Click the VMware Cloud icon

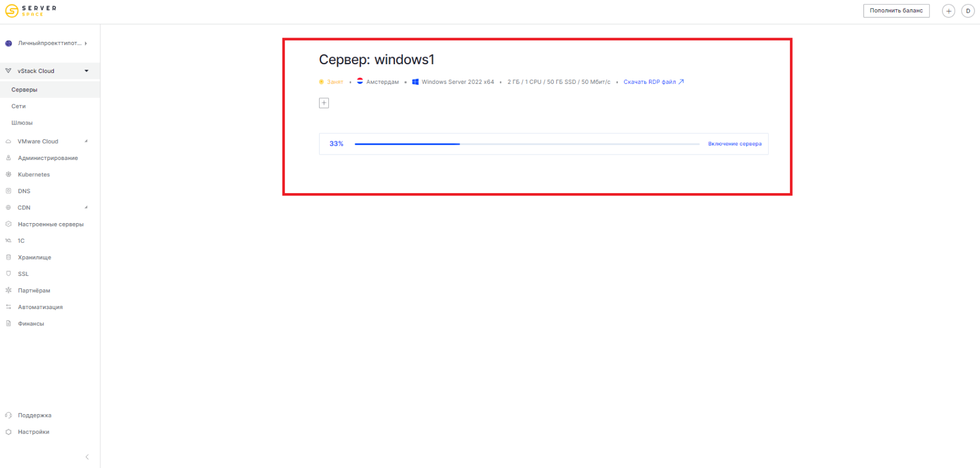coord(8,141)
